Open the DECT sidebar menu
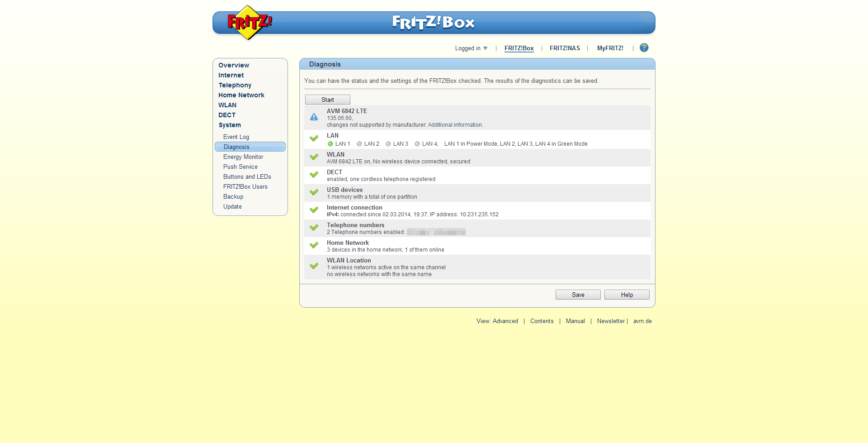 tap(227, 115)
